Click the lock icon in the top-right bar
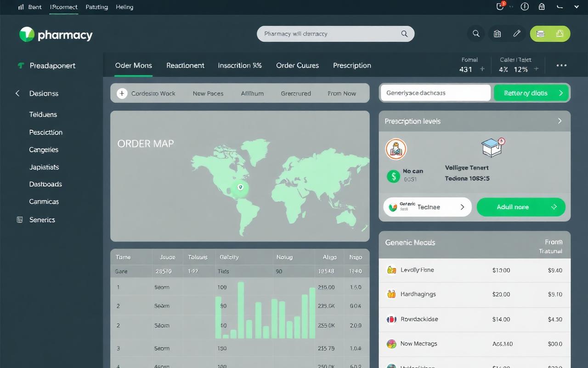588x368 pixels. [x=542, y=7]
